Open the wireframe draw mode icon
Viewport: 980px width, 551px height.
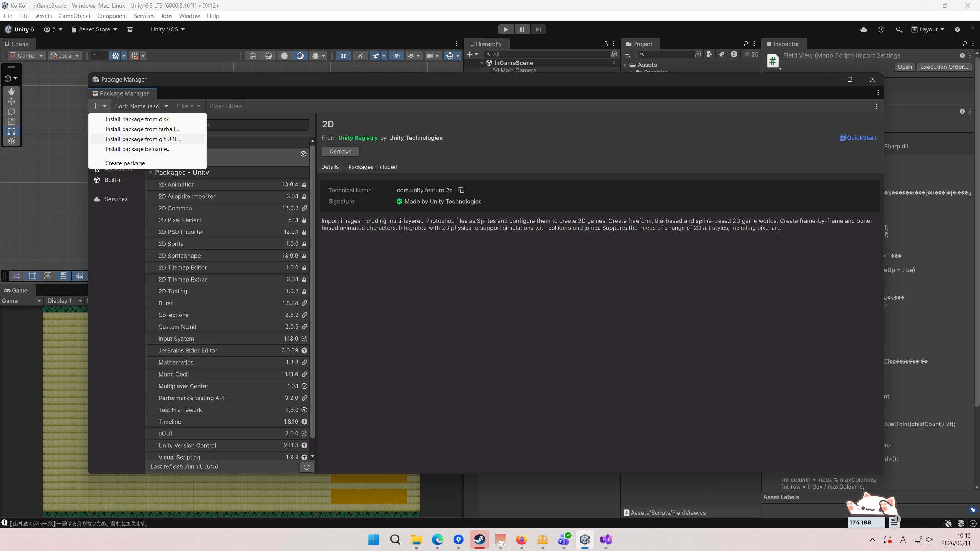pos(253,56)
